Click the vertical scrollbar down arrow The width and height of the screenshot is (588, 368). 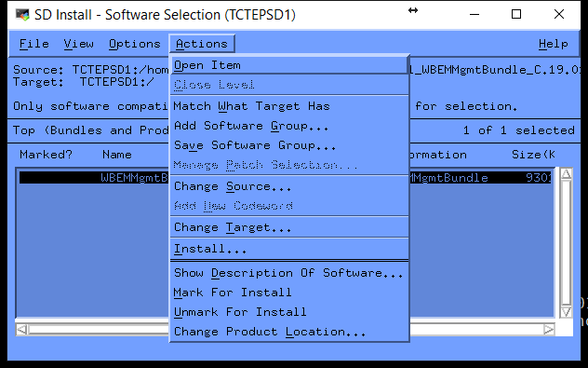click(x=566, y=311)
